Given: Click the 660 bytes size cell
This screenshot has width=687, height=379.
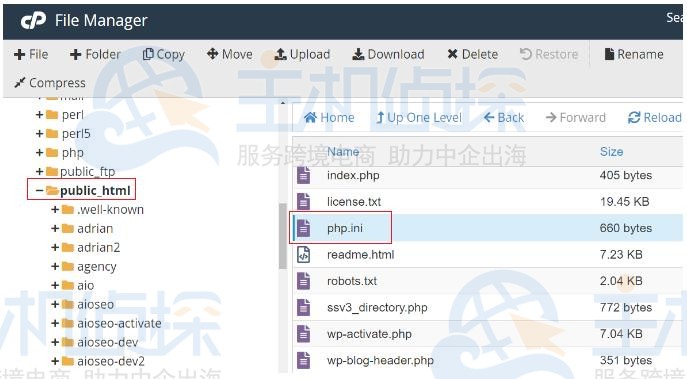Looking at the screenshot, I should pos(626,228).
